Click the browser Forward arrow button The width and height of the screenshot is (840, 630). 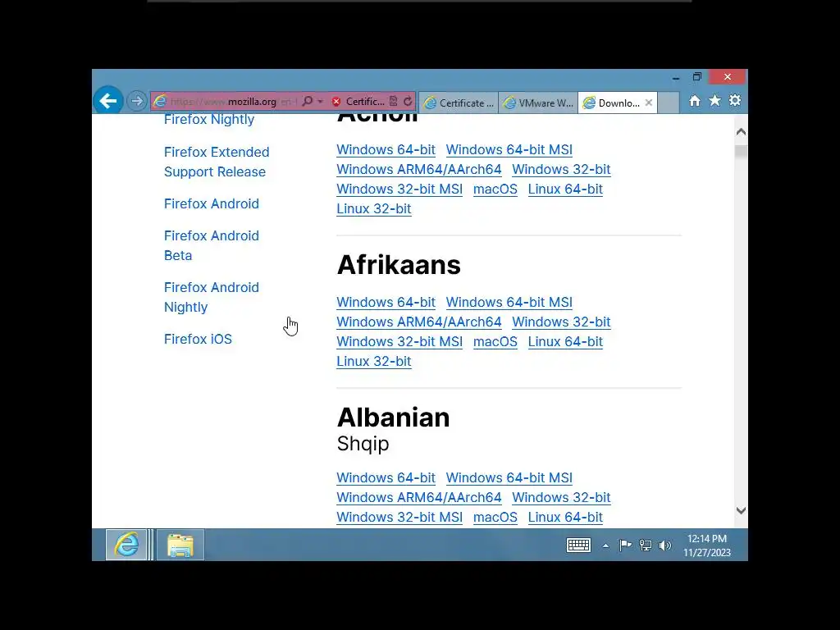pos(137,101)
